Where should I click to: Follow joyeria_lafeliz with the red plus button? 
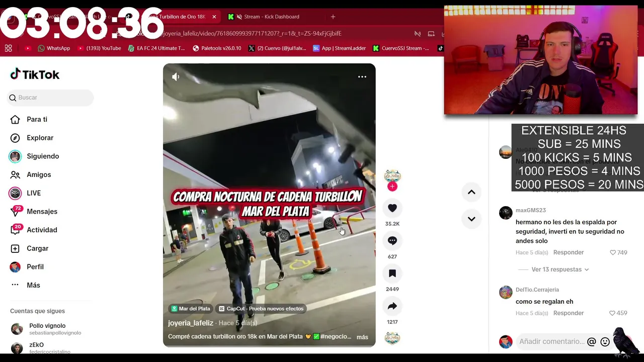pyautogui.click(x=392, y=187)
